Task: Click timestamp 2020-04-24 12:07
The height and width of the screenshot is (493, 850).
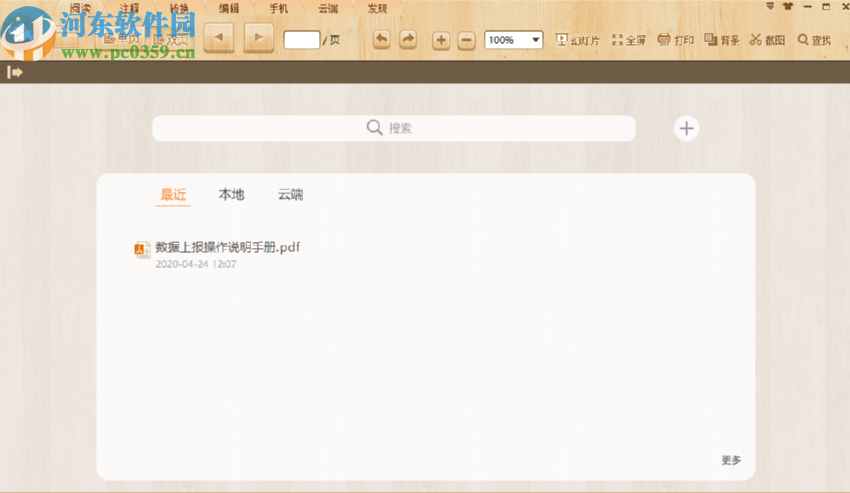Action: 196,264
